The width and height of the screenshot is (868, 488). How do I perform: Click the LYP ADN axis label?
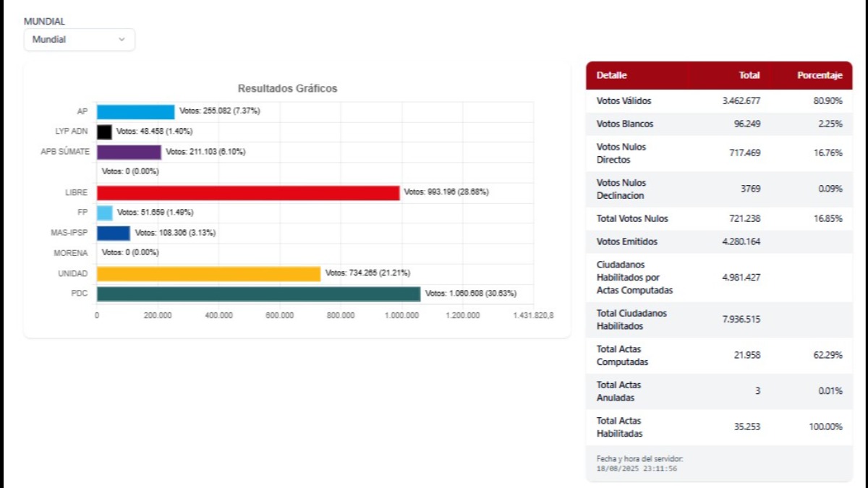click(72, 132)
